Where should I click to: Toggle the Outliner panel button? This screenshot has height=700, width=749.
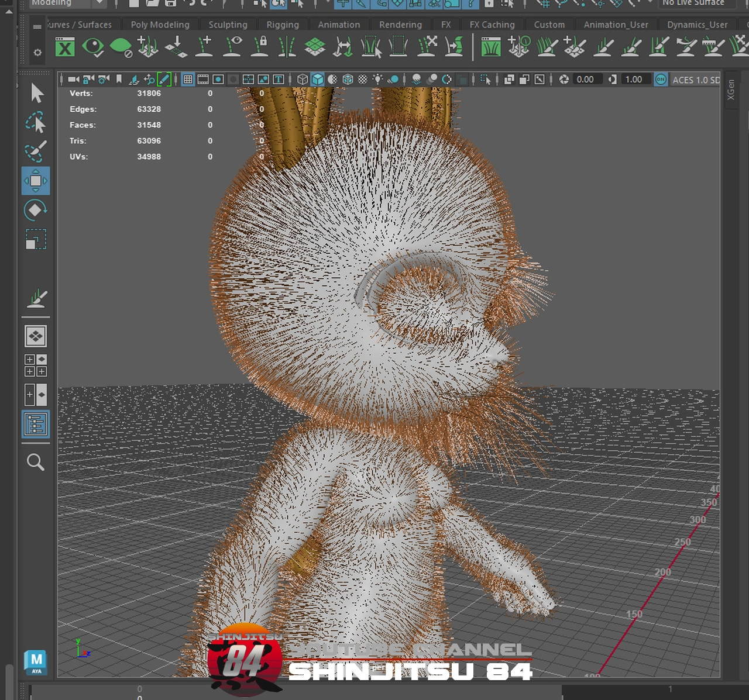36,424
